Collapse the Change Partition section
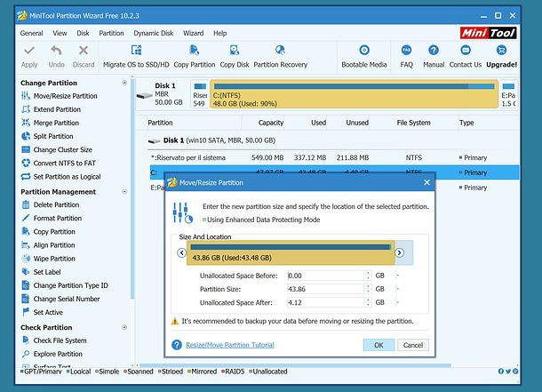Screen dimensions: 542x392 [124, 83]
